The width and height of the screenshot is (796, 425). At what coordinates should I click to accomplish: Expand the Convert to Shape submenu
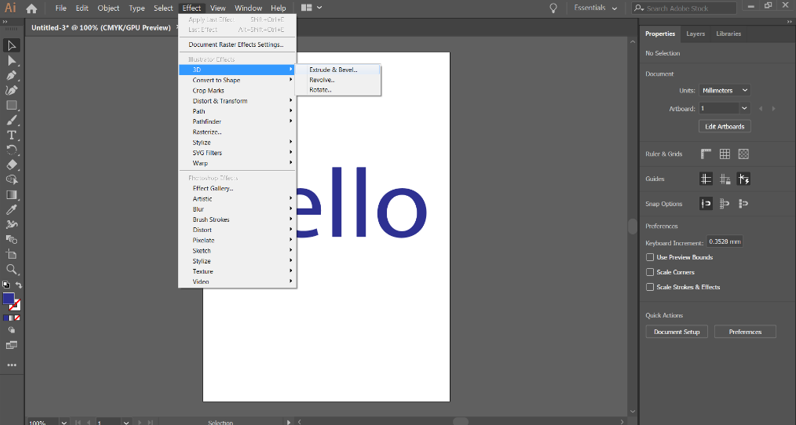237,80
